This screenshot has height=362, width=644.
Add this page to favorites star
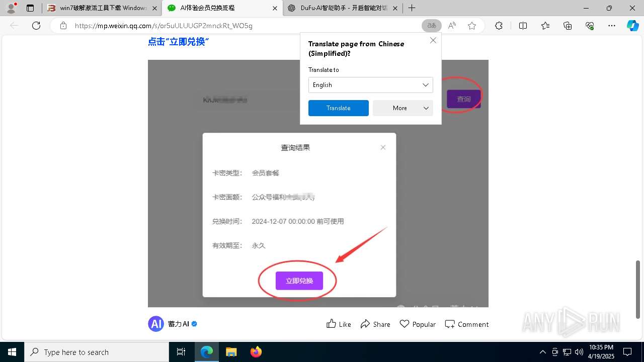point(472,26)
